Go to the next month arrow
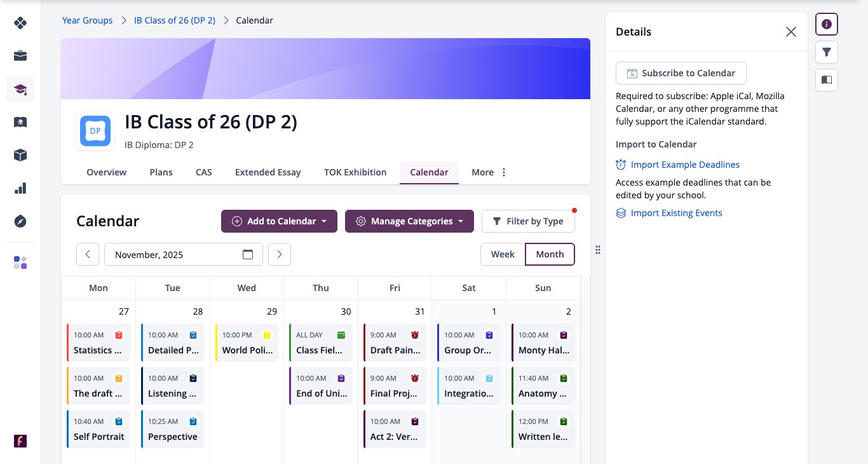The width and height of the screenshot is (868, 464). 280,254
